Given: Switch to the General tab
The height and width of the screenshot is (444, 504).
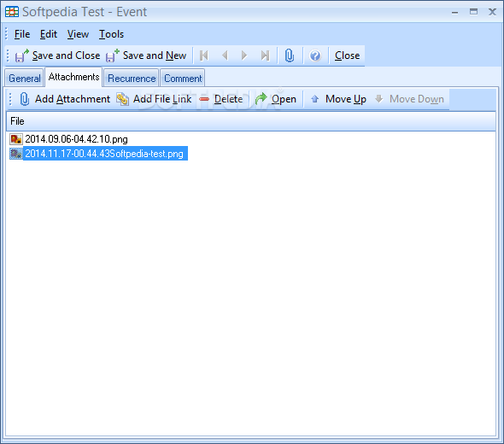Looking at the screenshot, I should (25, 78).
